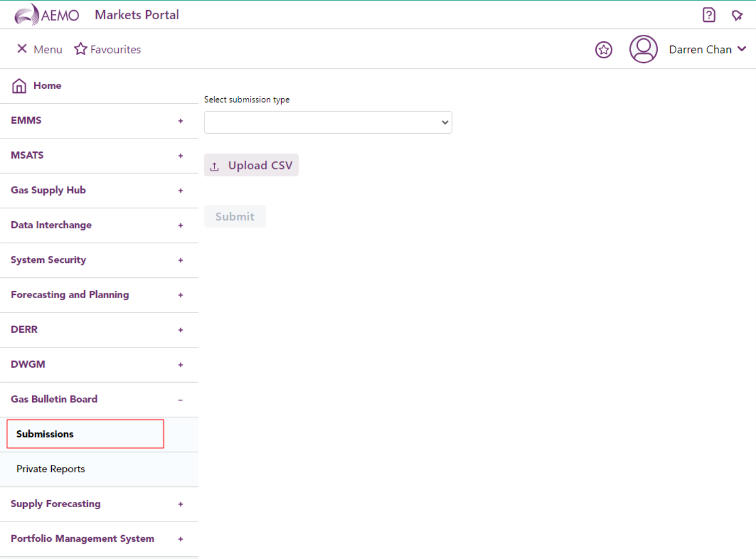The image size is (756, 559).
Task: Select DERR menu label
Action: point(24,329)
